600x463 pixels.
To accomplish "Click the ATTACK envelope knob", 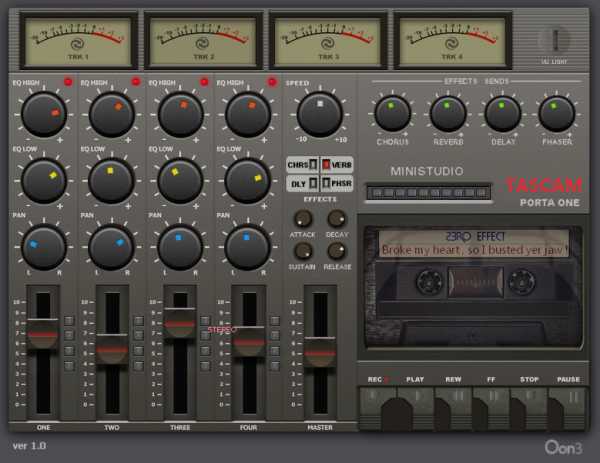I will pos(303,219).
